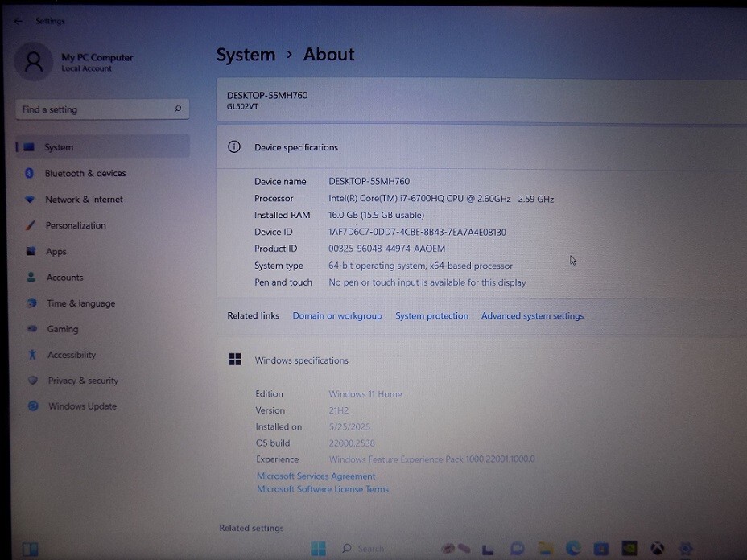Collapse the Windows specifications section

481,360
